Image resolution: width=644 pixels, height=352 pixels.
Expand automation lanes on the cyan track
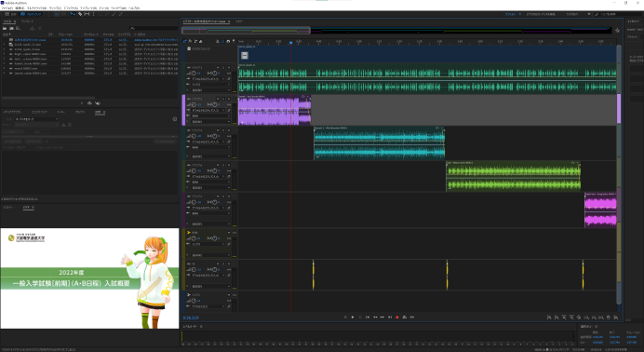(x=188, y=156)
